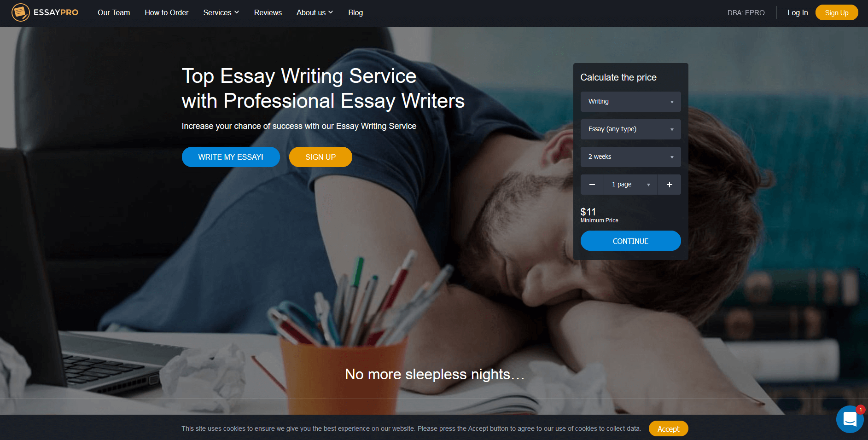The height and width of the screenshot is (440, 868).
Task: Click the Log In link
Action: click(x=798, y=12)
